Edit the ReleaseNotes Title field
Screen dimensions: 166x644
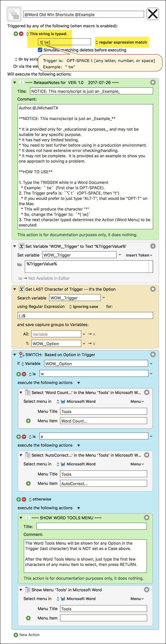tap(92, 91)
